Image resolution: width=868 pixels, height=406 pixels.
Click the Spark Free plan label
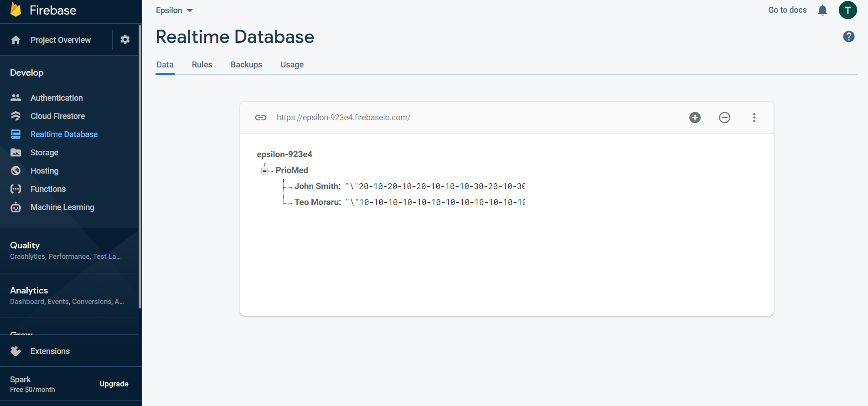(32, 384)
